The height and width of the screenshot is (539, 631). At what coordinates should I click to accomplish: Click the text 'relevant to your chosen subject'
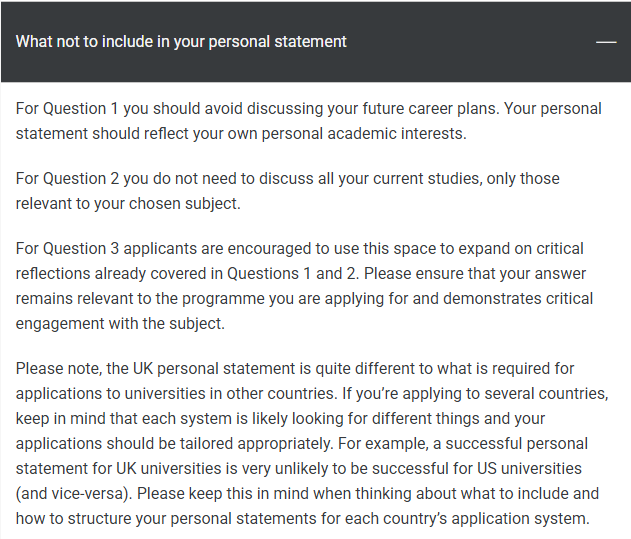[x=130, y=204]
